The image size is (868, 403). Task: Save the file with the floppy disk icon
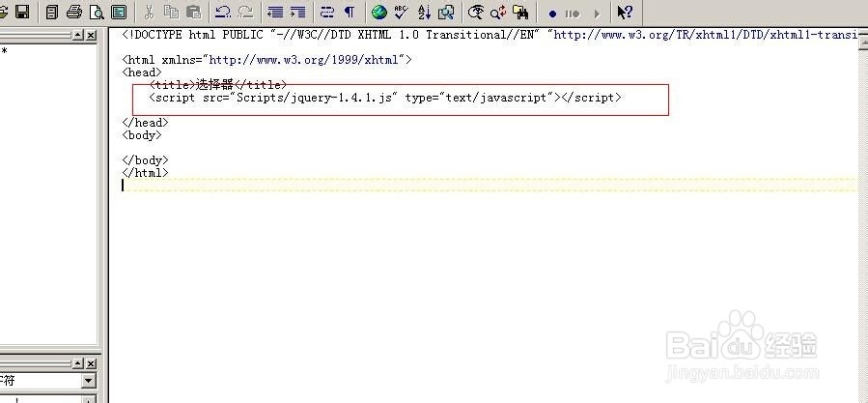[22, 12]
